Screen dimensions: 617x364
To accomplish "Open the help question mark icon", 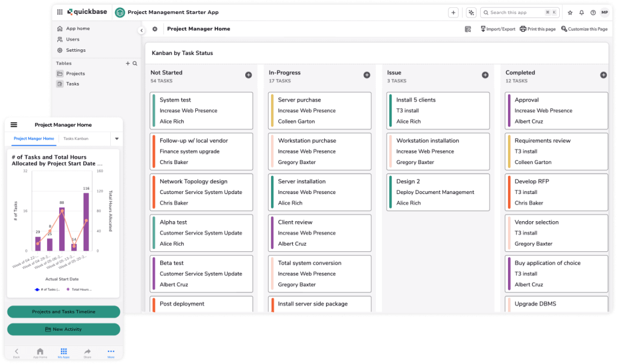I will coord(593,13).
